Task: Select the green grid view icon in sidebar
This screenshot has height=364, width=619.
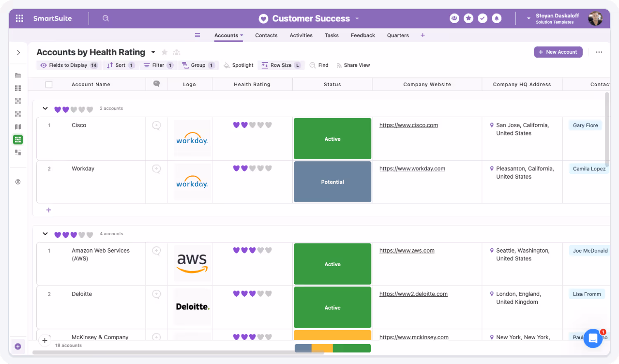Action: click(x=18, y=139)
